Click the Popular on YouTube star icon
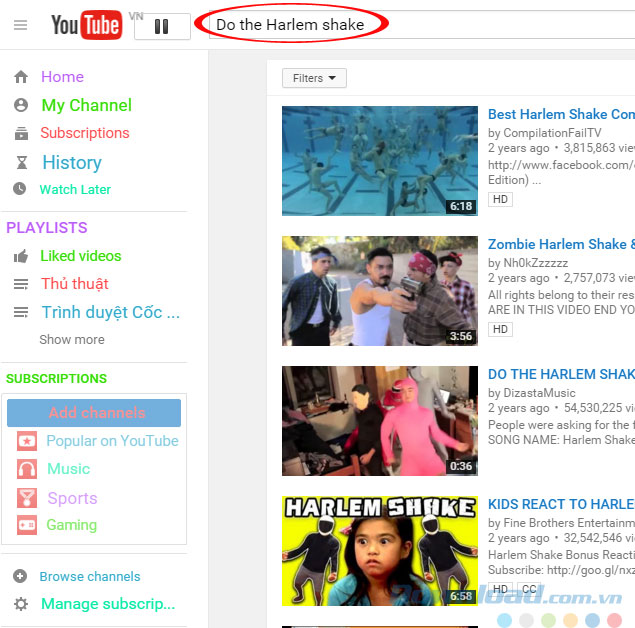Image resolution: width=635 pixels, height=628 pixels. pyautogui.click(x=27, y=441)
